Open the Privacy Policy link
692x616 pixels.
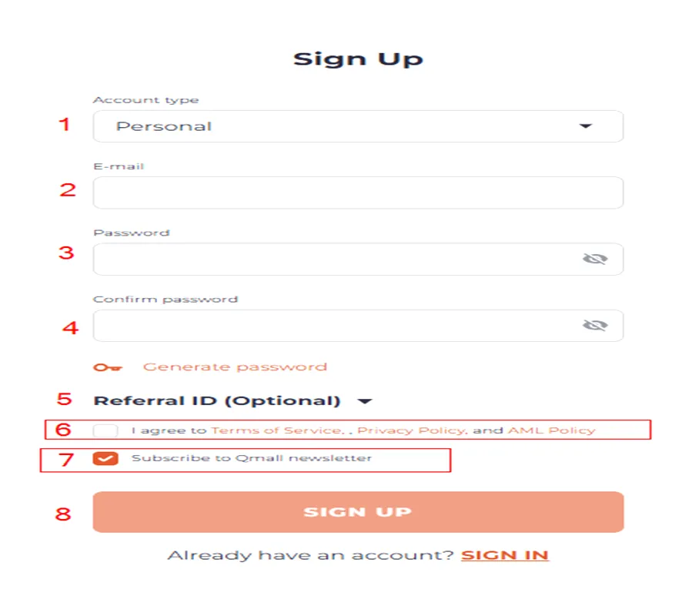412,430
